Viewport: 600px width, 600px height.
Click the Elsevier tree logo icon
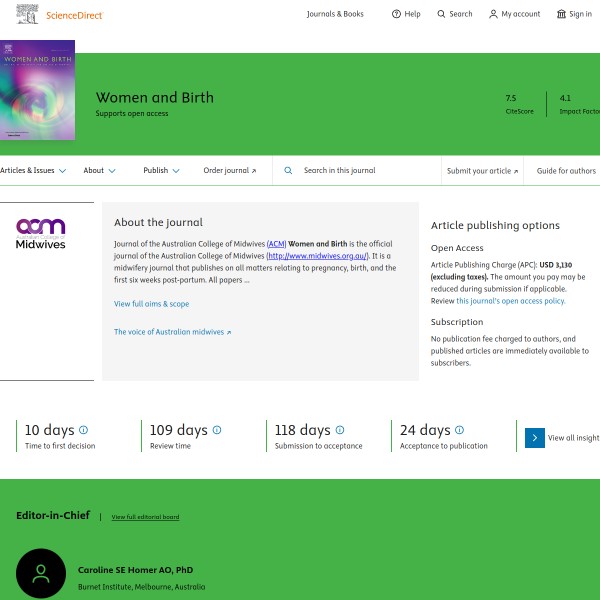[x=27, y=14]
